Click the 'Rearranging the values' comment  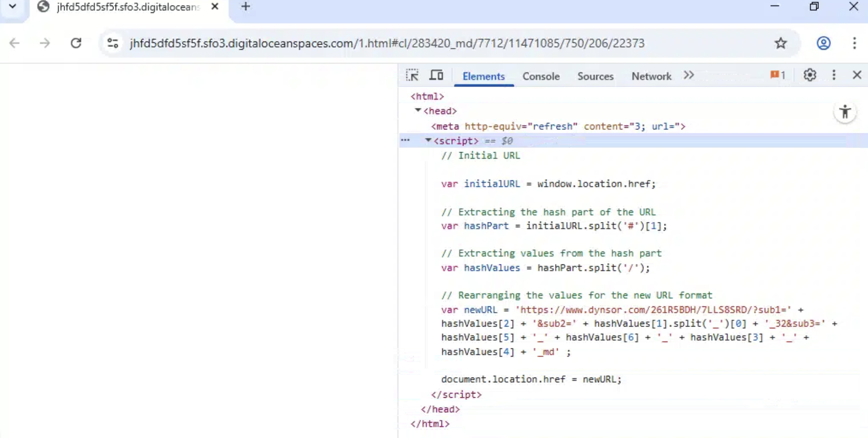[577, 295]
